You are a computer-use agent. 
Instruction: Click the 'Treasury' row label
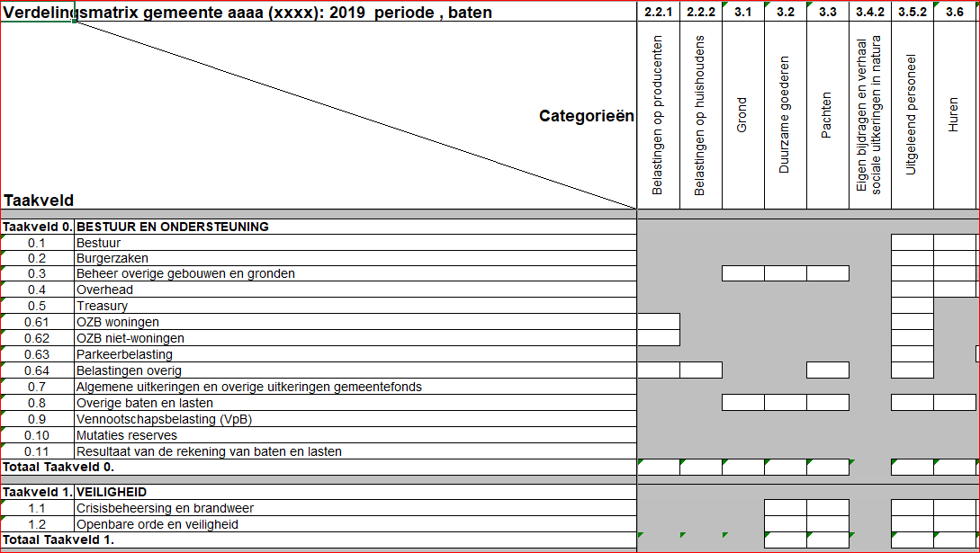355,306
